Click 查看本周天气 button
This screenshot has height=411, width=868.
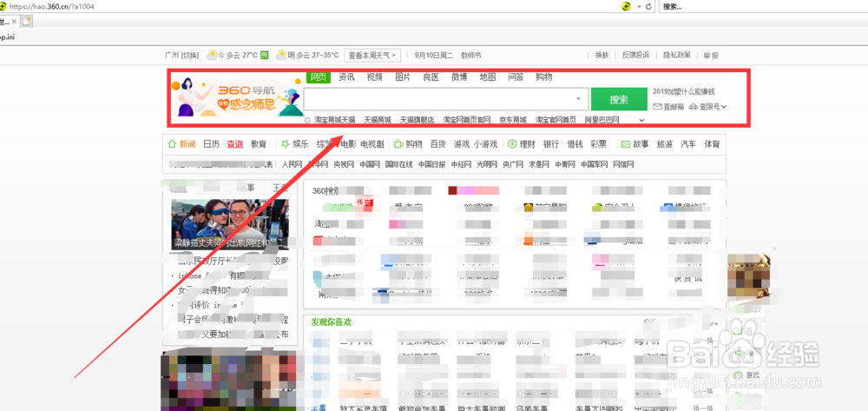coord(372,56)
